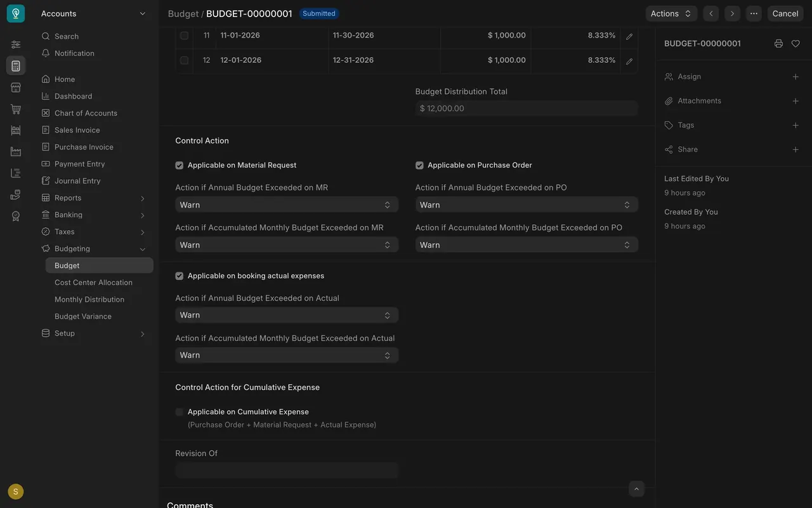Screen dimensions: 812x508
Task: Add a tag using the Tags plus icon
Action: coord(796,125)
